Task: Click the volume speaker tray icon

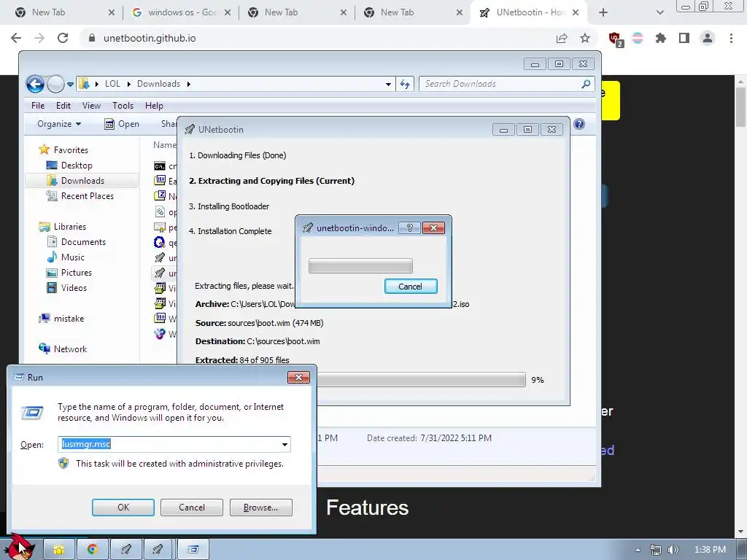Action: (x=673, y=550)
